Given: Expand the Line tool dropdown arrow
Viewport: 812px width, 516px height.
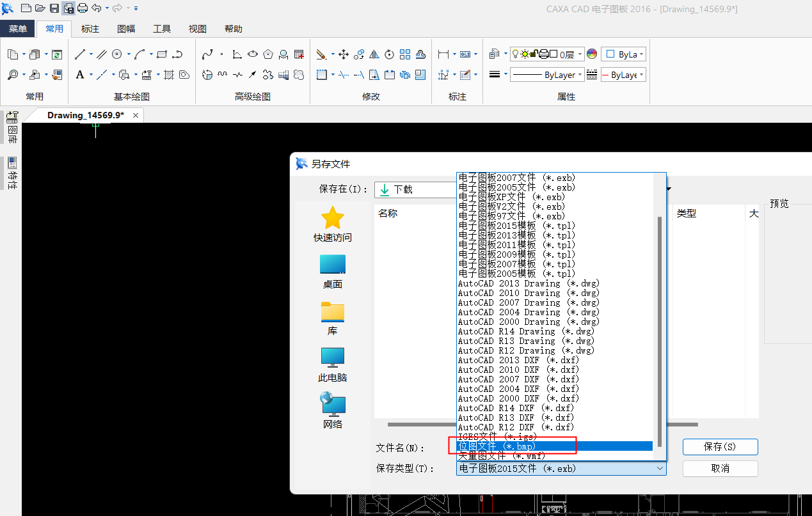Looking at the screenshot, I should click(x=91, y=54).
